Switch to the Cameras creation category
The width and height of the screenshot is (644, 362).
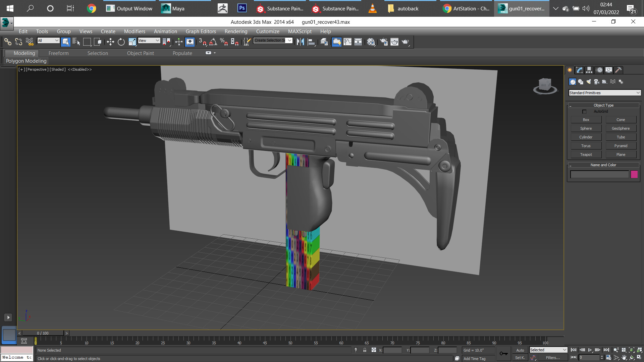click(x=597, y=81)
